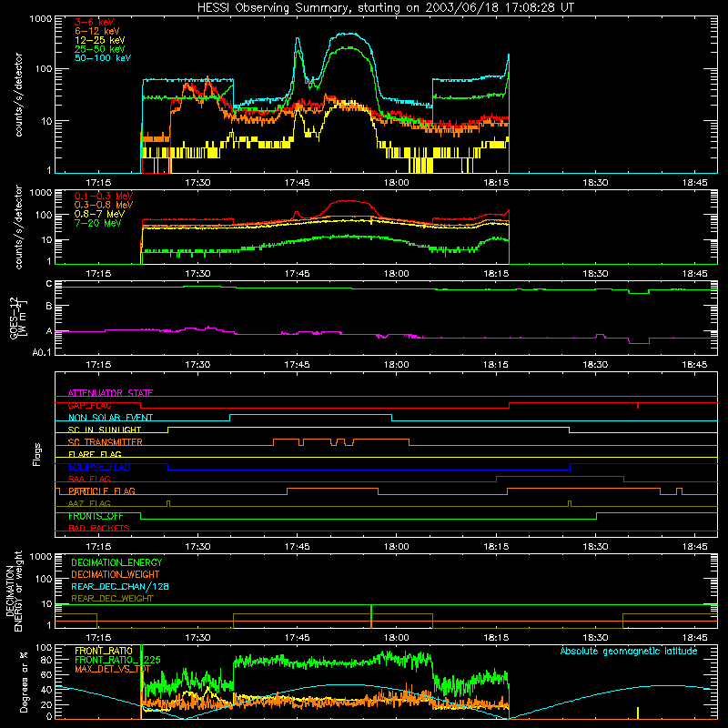Click the GAP_FLAG red tick near 18:36

[x=638, y=405]
